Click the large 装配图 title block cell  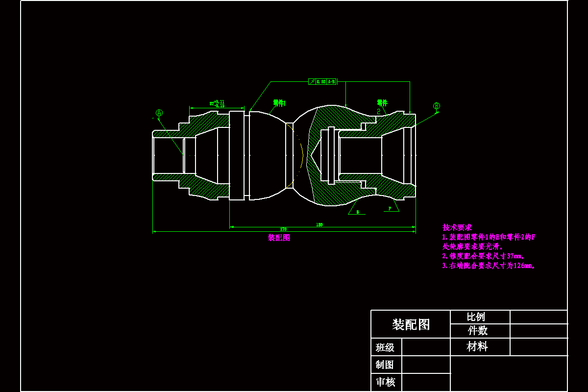point(411,324)
